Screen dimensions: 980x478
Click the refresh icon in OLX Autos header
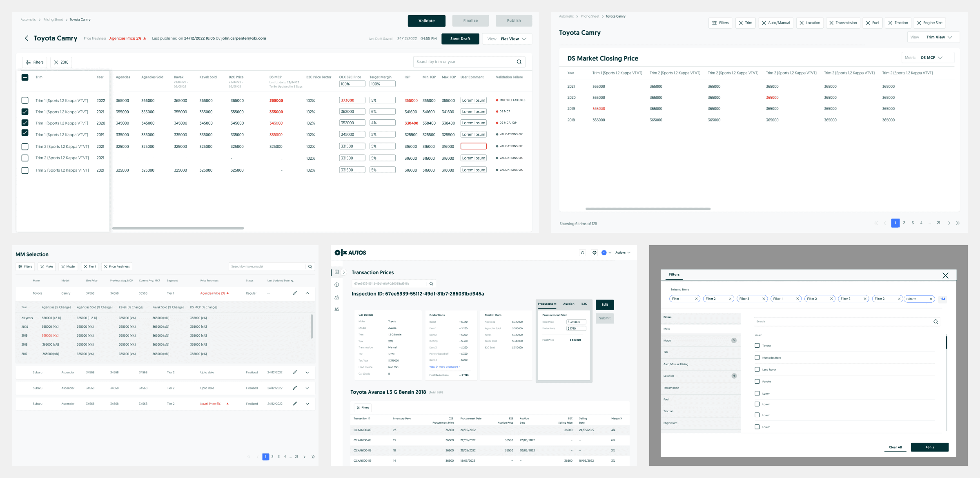pos(582,252)
